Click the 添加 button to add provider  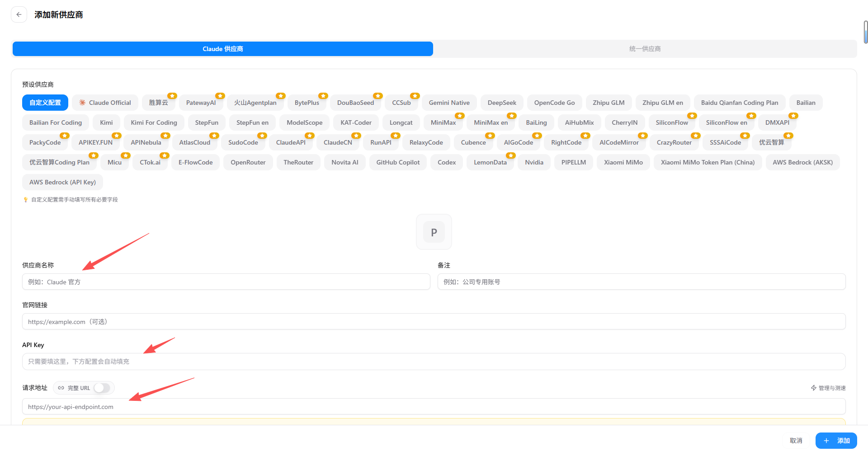click(836, 441)
